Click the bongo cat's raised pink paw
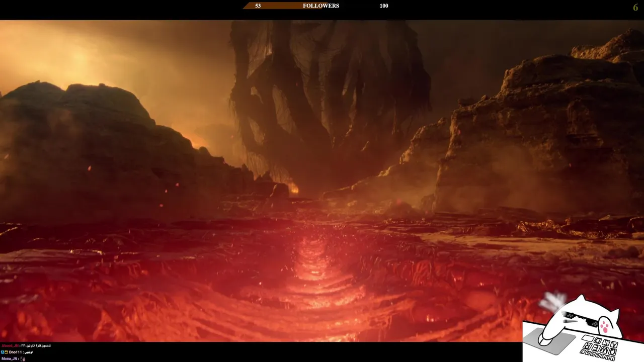644x362 pixels. click(x=605, y=326)
